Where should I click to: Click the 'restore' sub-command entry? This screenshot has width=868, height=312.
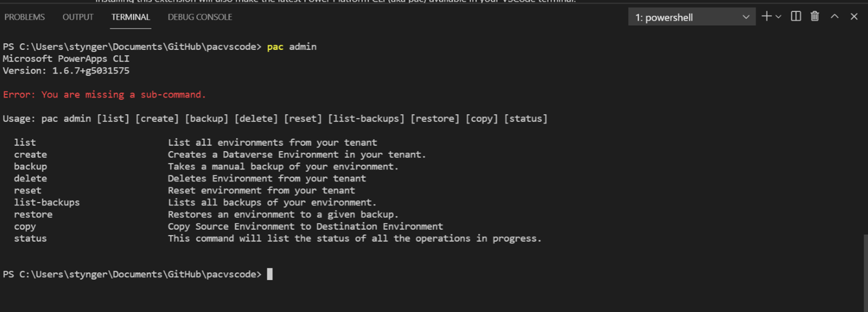pyautogui.click(x=33, y=214)
